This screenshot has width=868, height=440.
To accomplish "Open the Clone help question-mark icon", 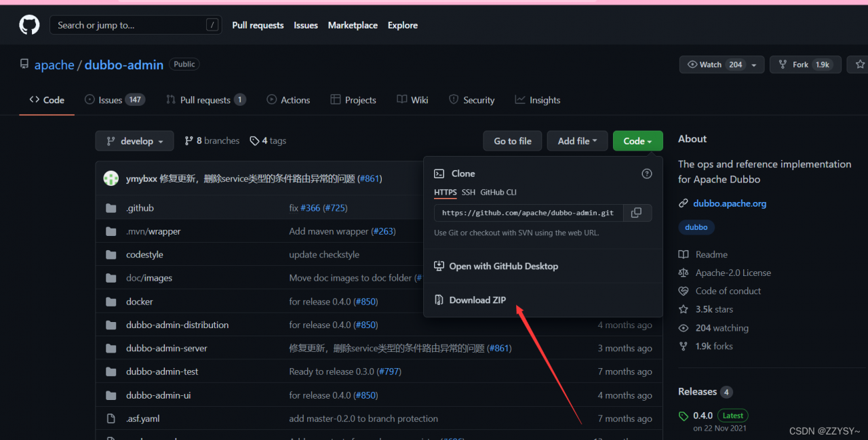I will coord(647,174).
